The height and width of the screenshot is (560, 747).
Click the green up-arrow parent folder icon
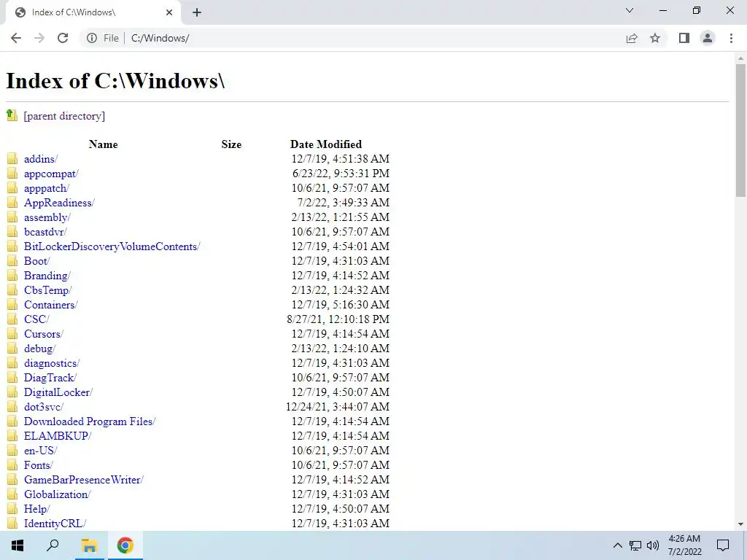click(x=12, y=115)
